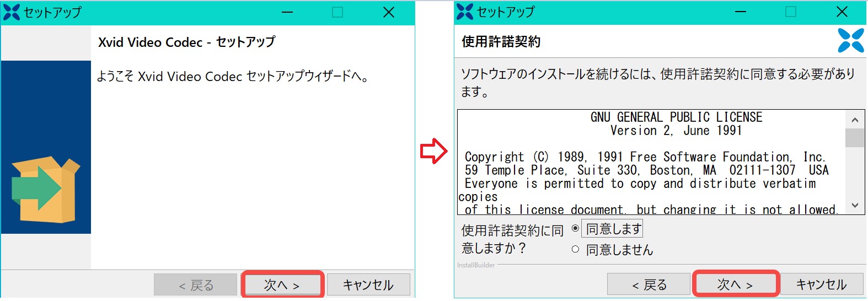Click the '59 Temple Place' address line
This screenshot has width=868, height=301.
pos(646,170)
